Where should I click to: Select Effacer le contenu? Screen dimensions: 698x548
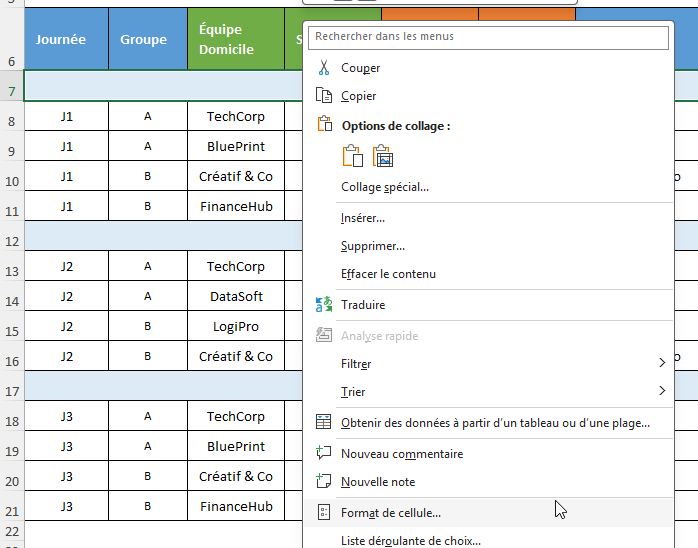pyautogui.click(x=488, y=274)
